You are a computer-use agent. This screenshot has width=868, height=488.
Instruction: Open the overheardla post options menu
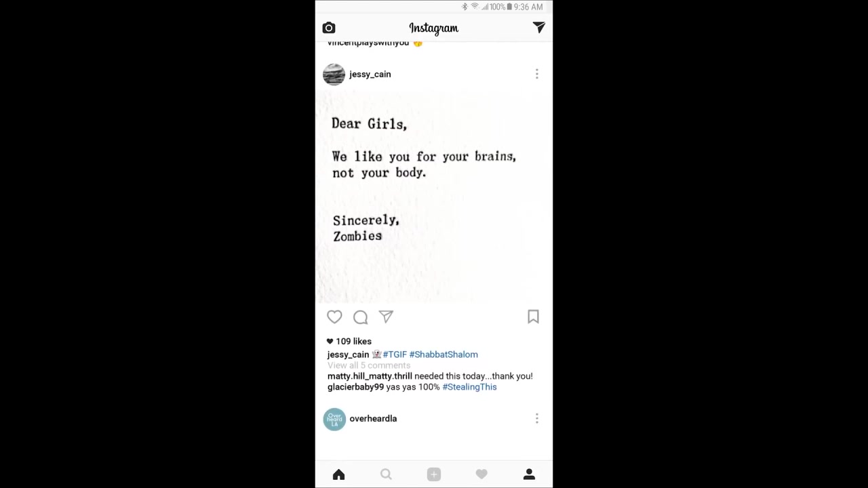pyautogui.click(x=536, y=418)
